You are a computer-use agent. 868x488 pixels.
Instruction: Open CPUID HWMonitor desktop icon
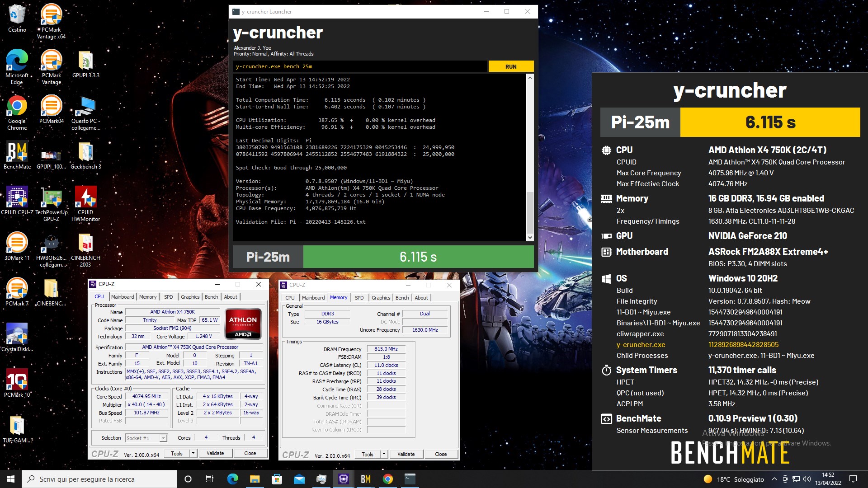[x=85, y=204]
